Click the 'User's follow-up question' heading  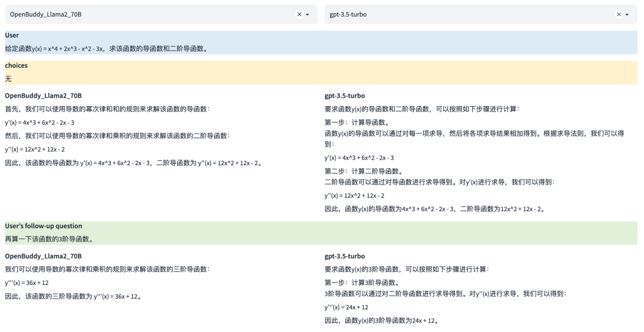(44, 226)
